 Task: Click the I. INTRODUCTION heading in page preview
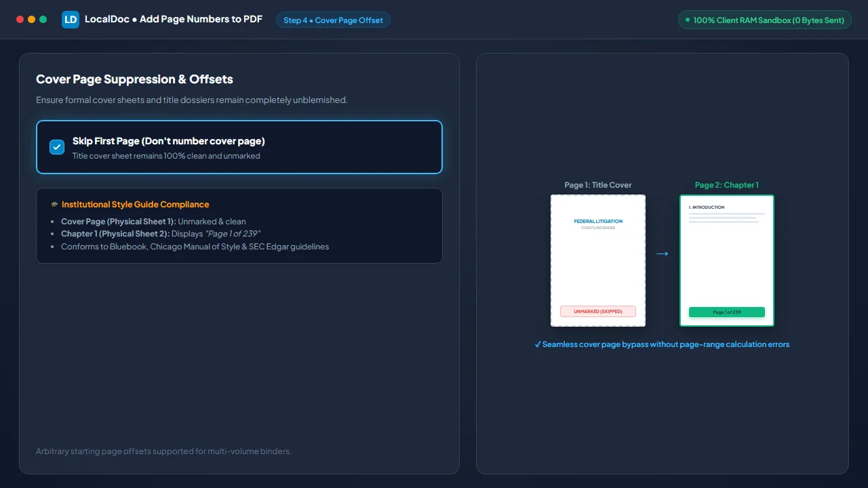707,207
